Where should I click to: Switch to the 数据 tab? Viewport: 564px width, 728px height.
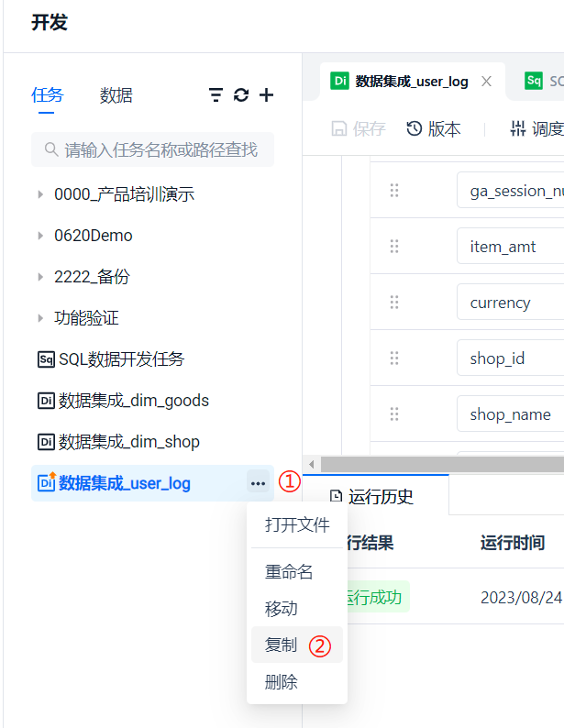116,95
